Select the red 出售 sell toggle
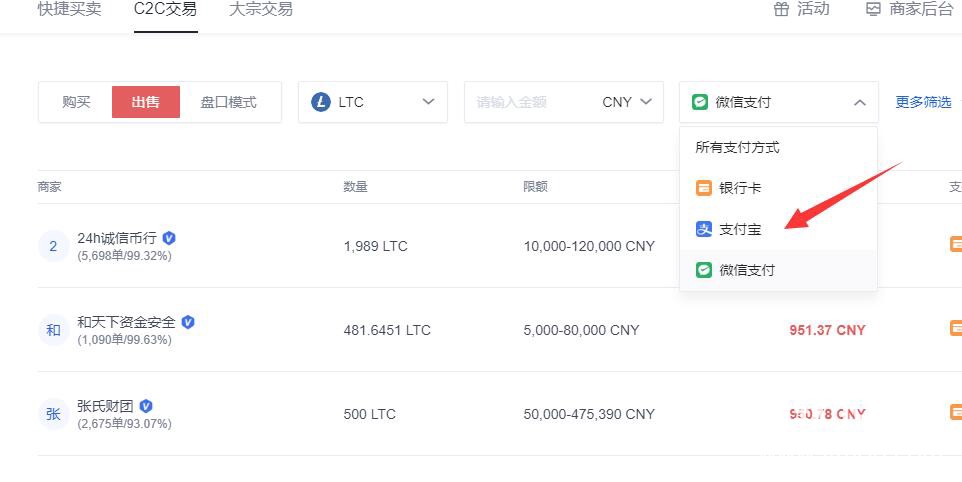 [x=146, y=102]
